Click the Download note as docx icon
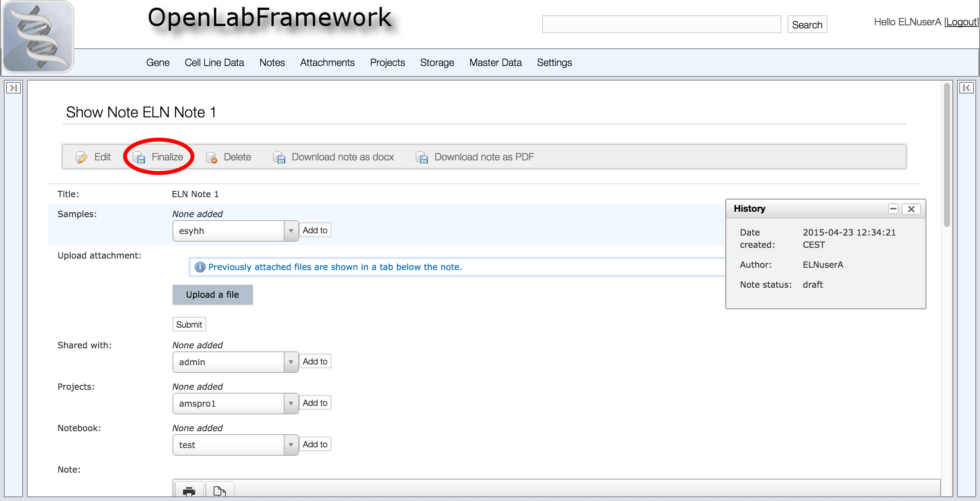Image resolution: width=980 pixels, height=501 pixels. pyautogui.click(x=279, y=157)
